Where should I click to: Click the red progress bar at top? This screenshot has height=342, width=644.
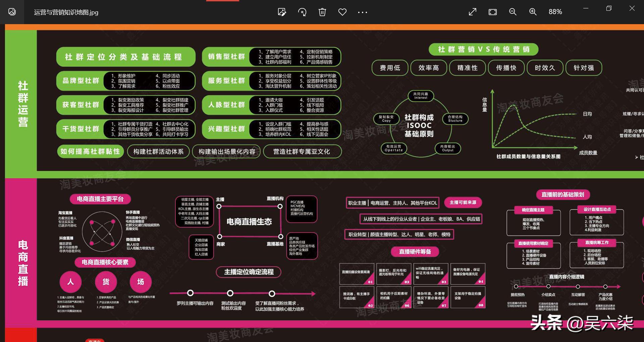click(x=223, y=1)
